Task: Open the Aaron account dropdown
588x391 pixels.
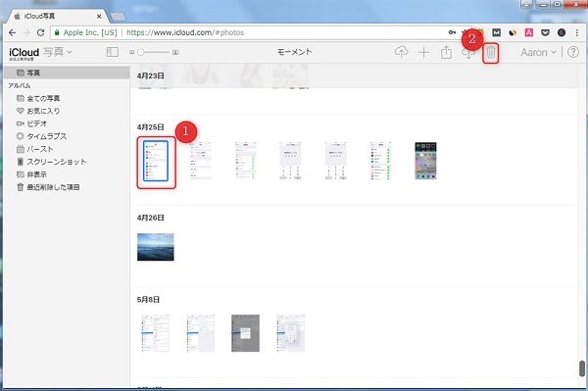Action: coord(538,53)
